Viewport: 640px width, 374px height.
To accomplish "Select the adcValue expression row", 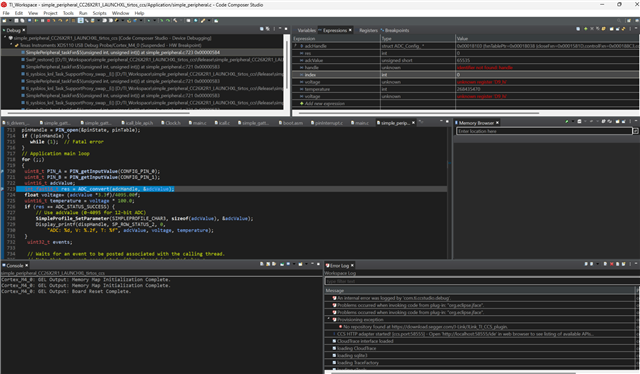I will point(465,60).
